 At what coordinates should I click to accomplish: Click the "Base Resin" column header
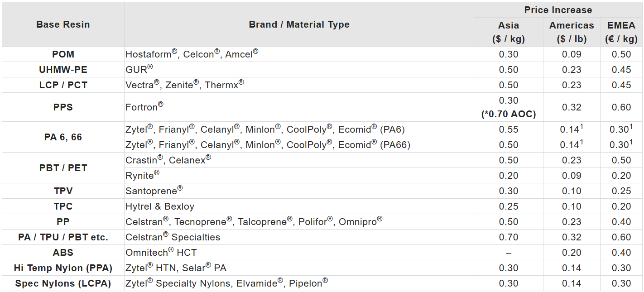coord(63,24)
